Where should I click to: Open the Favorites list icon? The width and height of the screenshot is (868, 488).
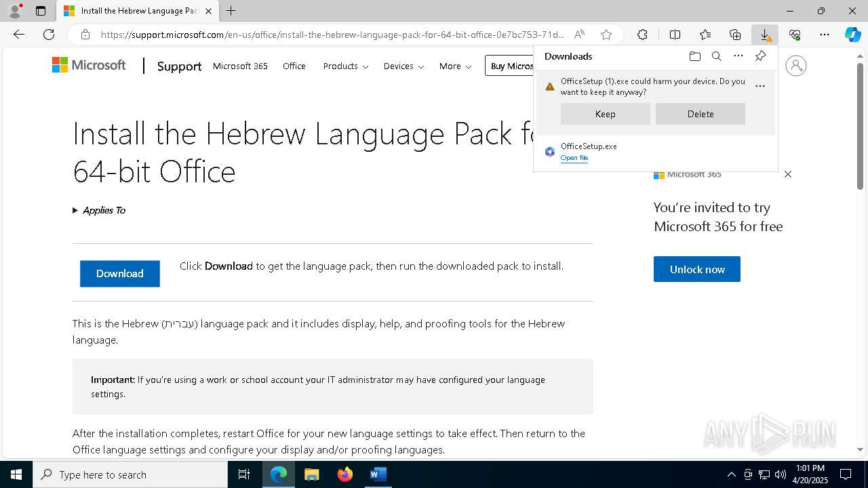(705, 35)
